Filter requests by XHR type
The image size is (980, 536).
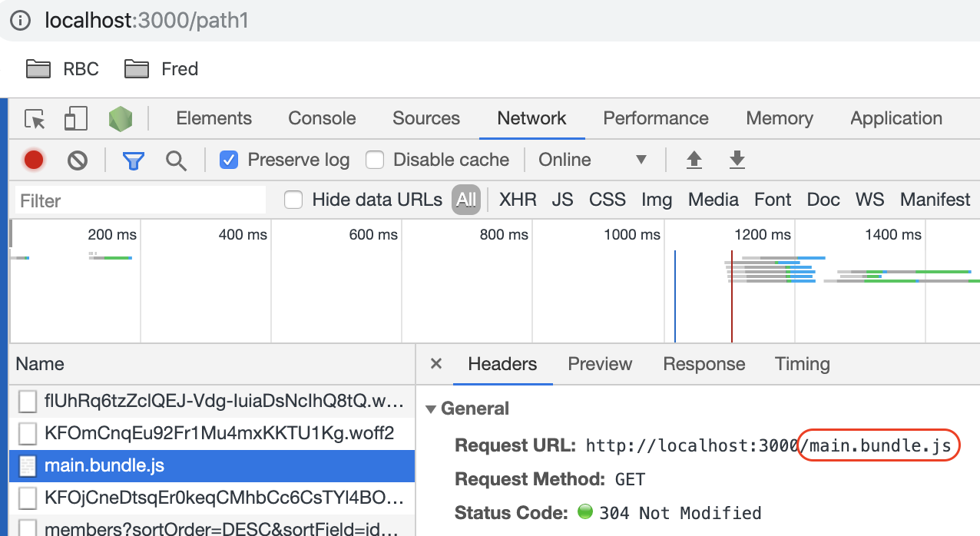click(x=518, y=200)
